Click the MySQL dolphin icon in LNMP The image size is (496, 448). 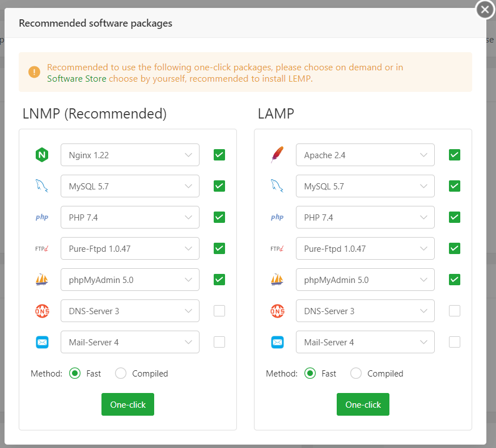pos(42,185)
